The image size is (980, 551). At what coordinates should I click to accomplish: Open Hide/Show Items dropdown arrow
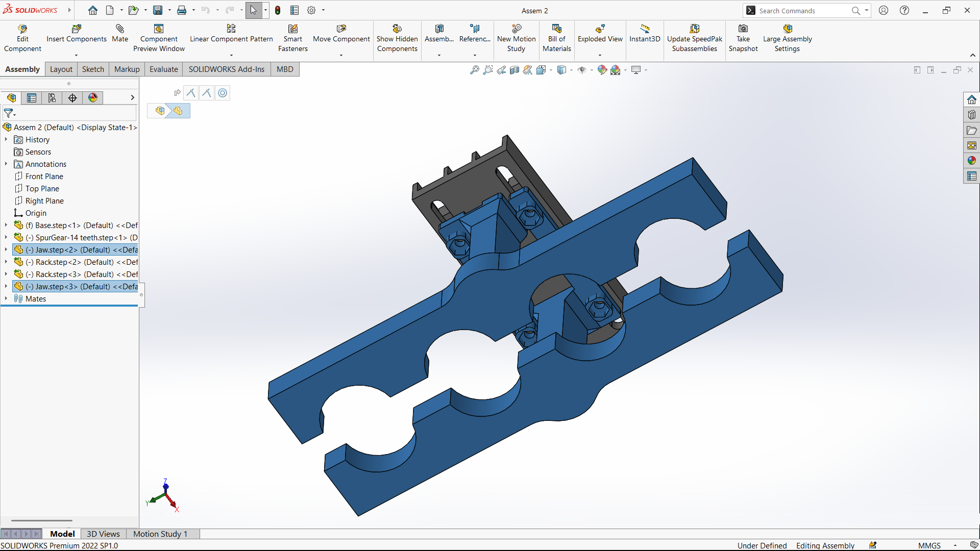tap(592, 70)
